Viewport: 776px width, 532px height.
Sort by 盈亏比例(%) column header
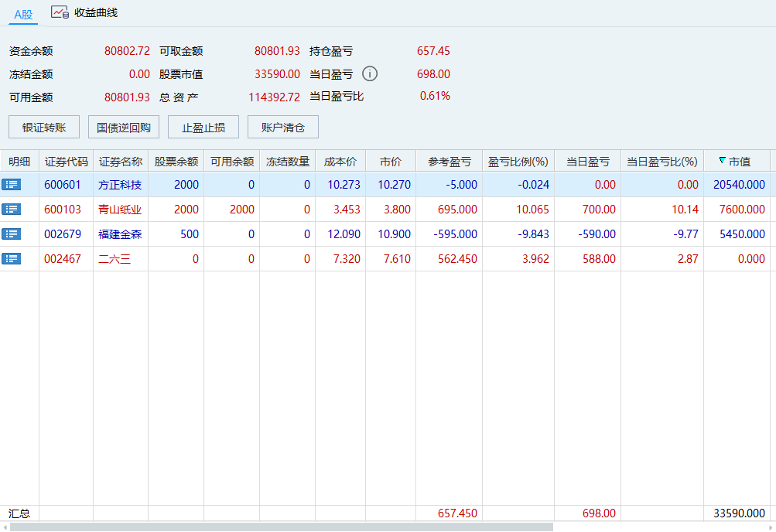(518, 161)
